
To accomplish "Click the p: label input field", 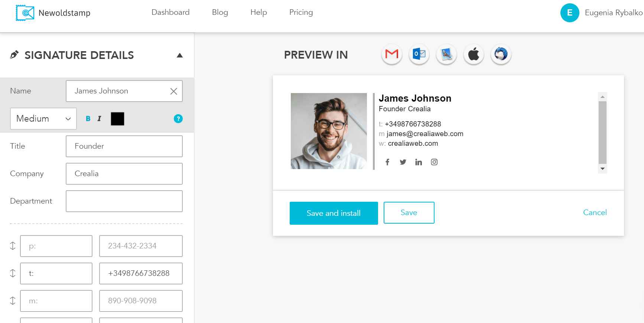I will pyautogui.click(x=56, y=246).
